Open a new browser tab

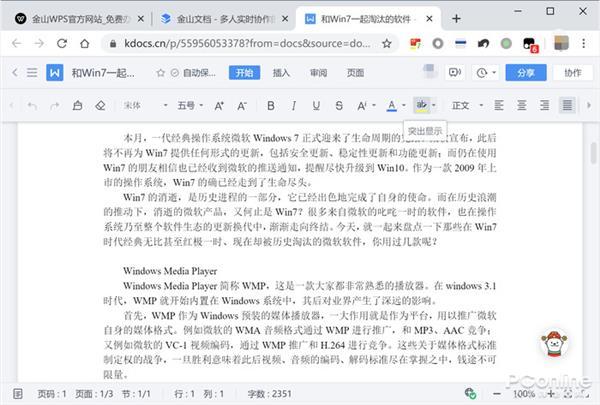pos(456,18)
